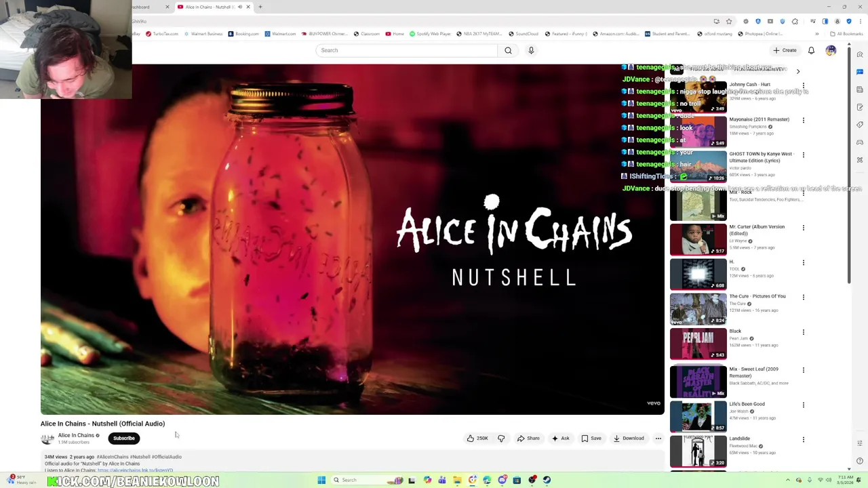Play TOOL H. video thumbnail
868x488 pixels.
pos(698,274)
